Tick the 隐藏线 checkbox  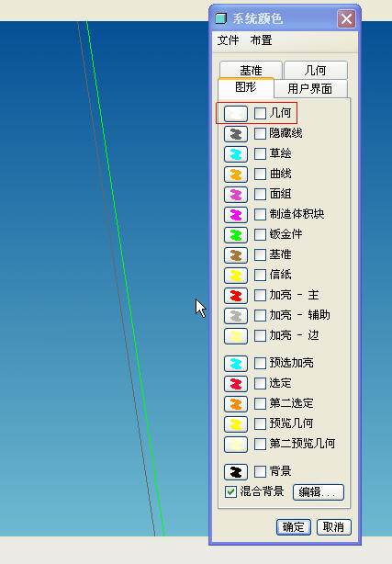coord(260,133)
